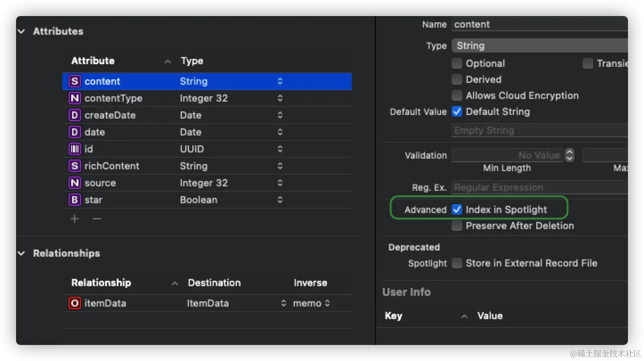Click the D icon beside createDate

[75, 115]
